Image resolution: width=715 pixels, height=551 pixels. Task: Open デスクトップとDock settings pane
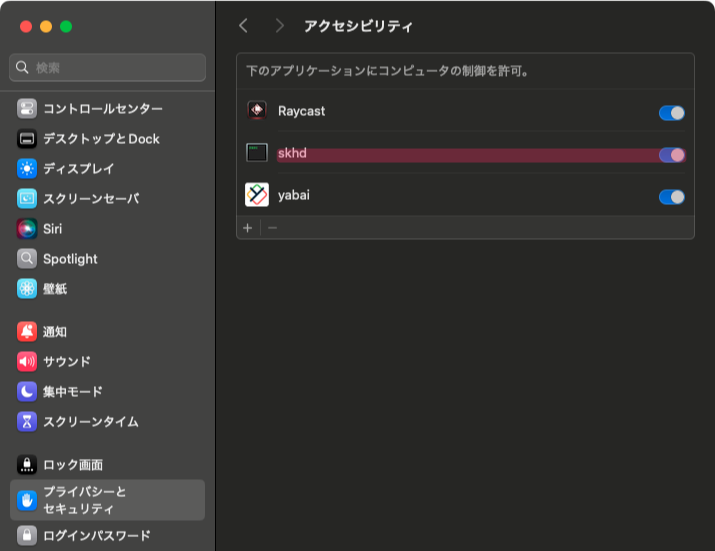click(107, 139)
